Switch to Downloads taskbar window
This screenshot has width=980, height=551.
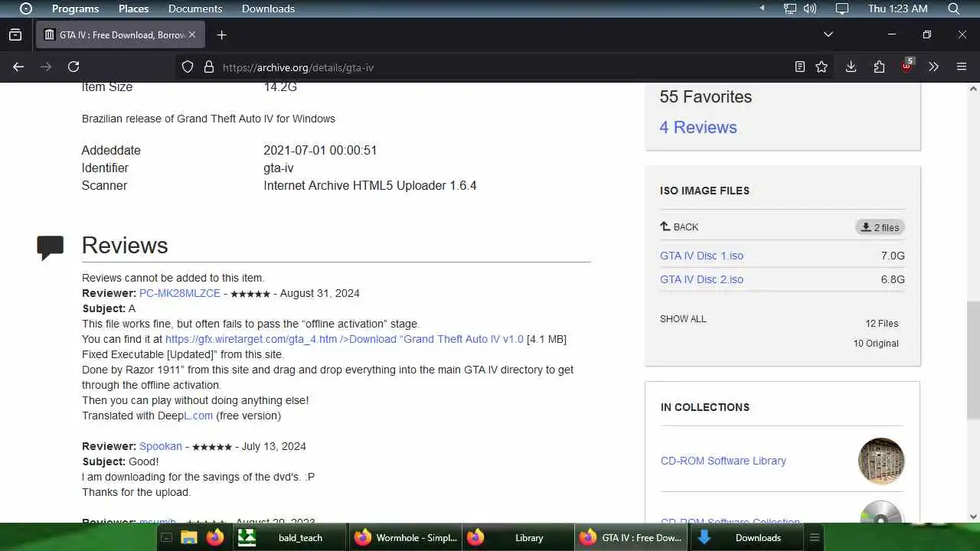[x=746, y=537]
